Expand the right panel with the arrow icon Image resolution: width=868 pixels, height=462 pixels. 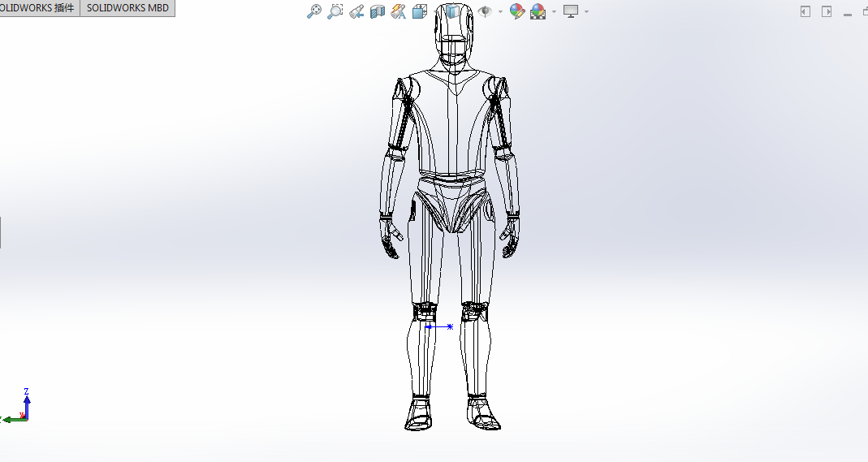tap(827, 11)
